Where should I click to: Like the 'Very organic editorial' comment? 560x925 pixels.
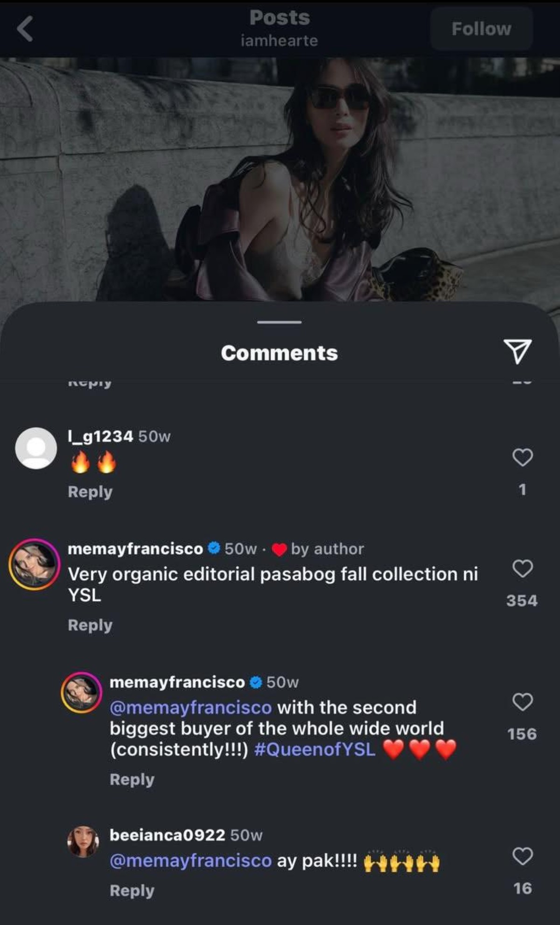coord(522,569)
